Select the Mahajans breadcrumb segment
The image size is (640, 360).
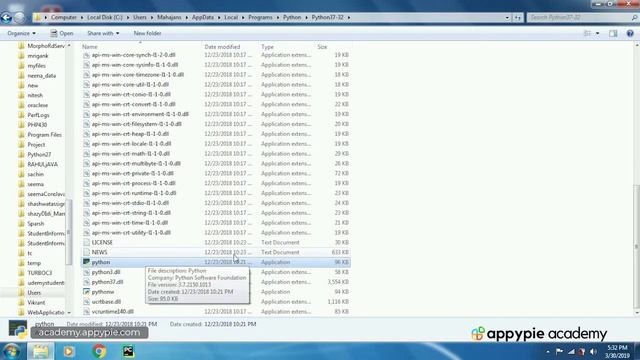169,18
